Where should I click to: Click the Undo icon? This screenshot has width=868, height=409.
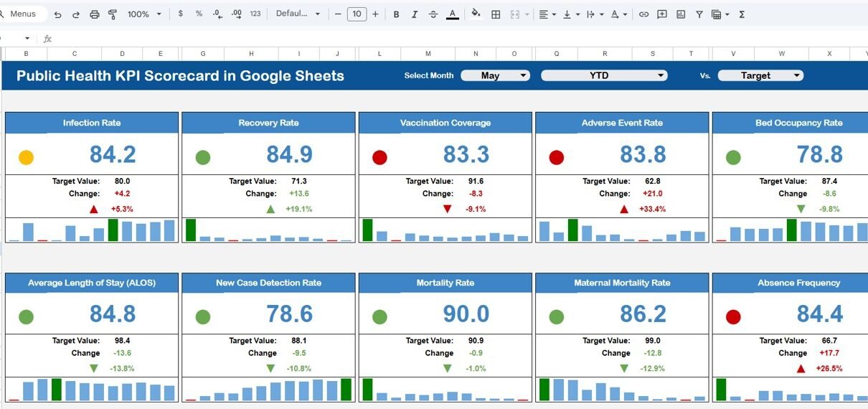(x=57, y=14)
